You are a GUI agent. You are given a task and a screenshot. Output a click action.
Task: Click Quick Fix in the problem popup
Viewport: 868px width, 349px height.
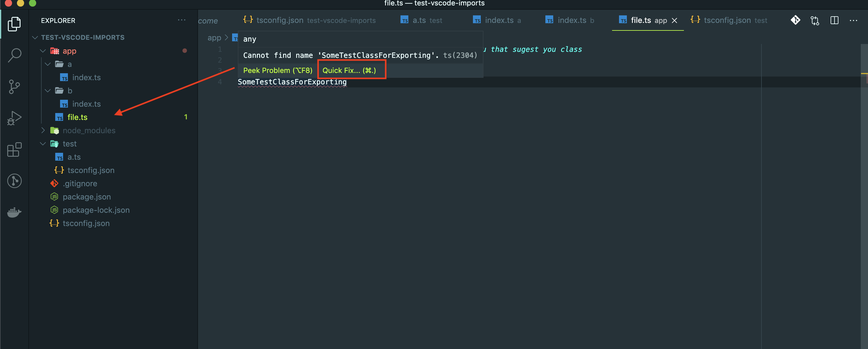coord(350,70)
